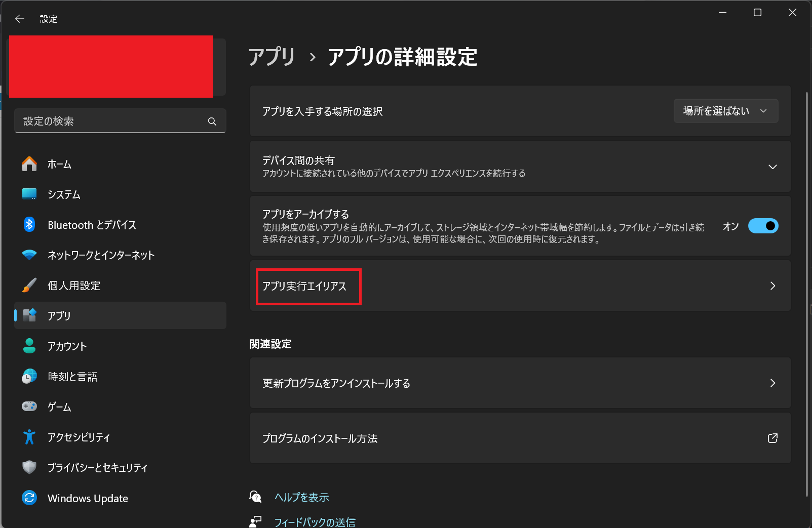Open アプリ実行エイリアス via right chevron

click(x=772, y=286)
